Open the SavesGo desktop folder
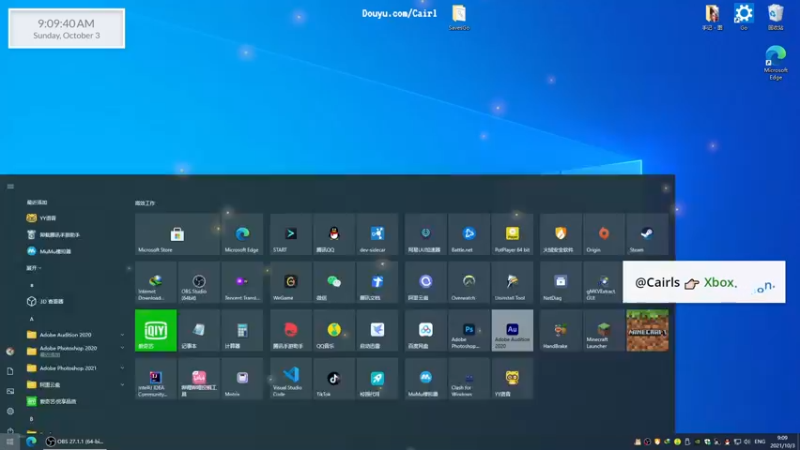Screen dimensions: 800x450 (459, 18)
